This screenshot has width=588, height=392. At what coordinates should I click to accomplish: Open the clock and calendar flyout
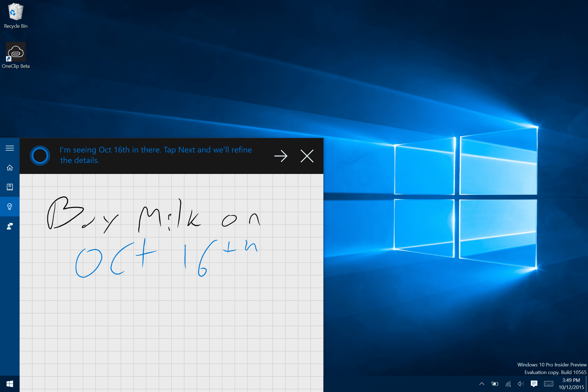[571, 384]
